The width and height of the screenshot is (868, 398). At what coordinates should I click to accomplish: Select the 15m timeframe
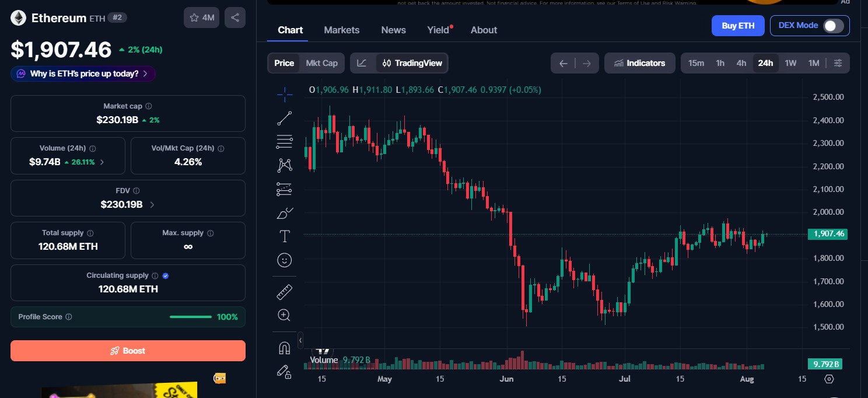[x=696, y=63]
